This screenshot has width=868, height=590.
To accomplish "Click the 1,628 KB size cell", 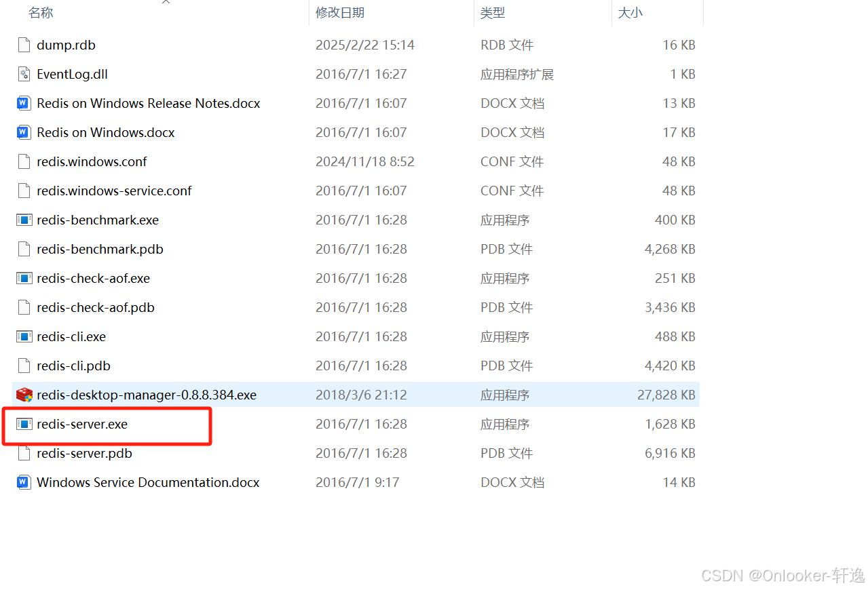I will (671, 425).
